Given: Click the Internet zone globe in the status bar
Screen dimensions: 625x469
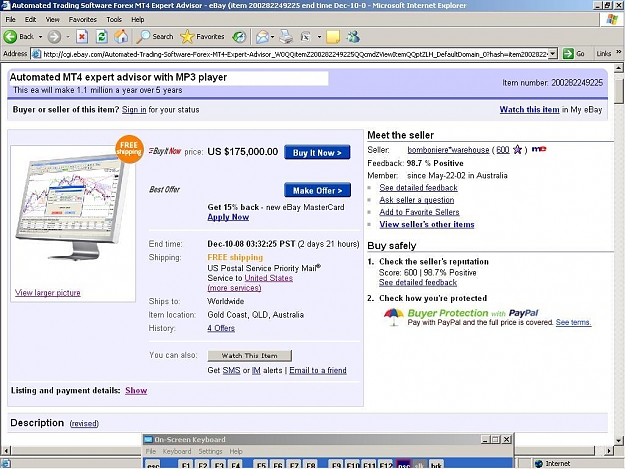Looking at the screenshot, I should click(x=539, y=463).
